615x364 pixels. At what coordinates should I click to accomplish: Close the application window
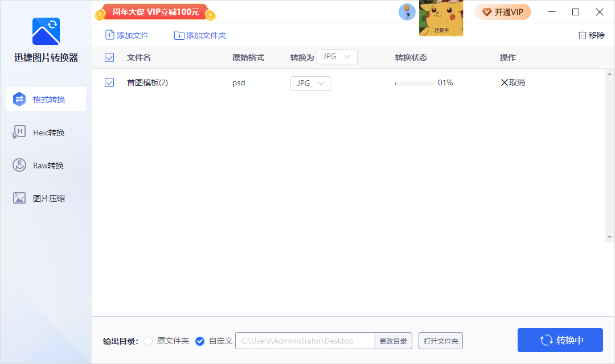[600, 12]
